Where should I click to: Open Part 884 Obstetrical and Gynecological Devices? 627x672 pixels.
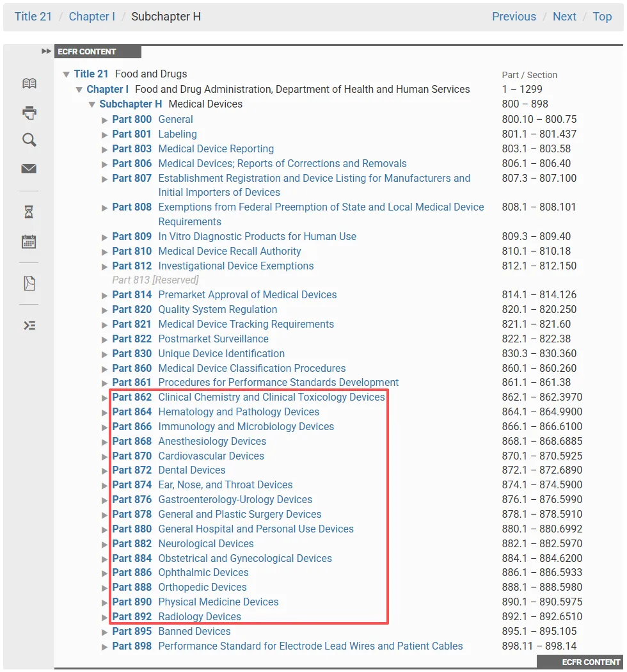[x=222, y=558]
